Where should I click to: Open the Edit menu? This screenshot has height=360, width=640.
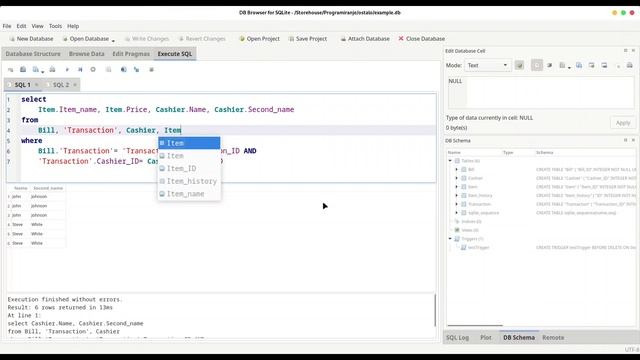(21, 26)
